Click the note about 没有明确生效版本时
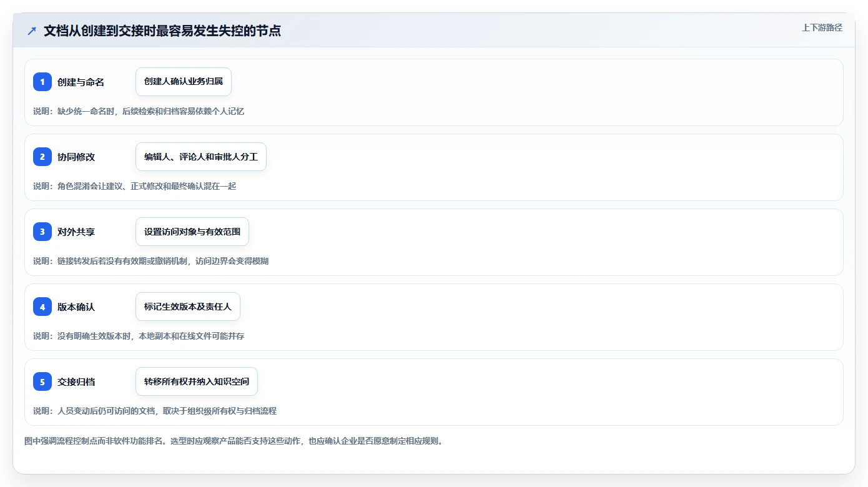868x487 pixels. 139,336
